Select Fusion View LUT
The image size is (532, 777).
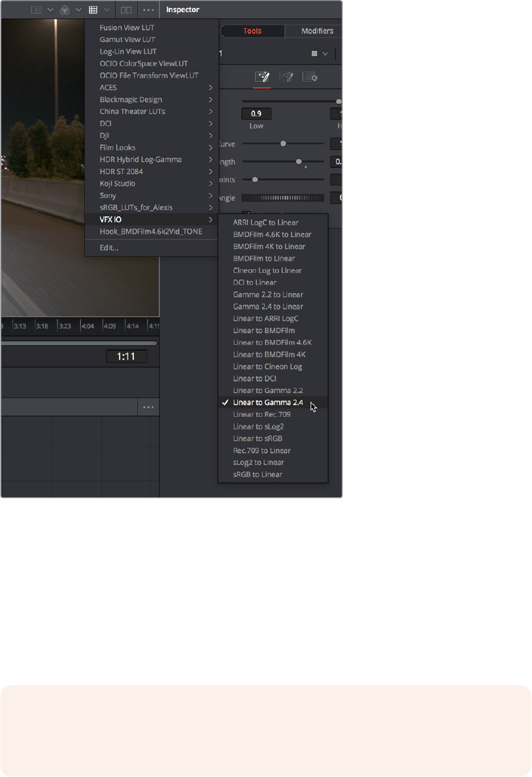(152, 27)
